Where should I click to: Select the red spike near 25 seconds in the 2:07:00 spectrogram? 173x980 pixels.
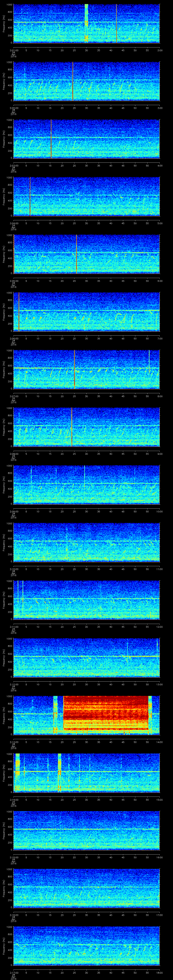(x=75, y=369)
